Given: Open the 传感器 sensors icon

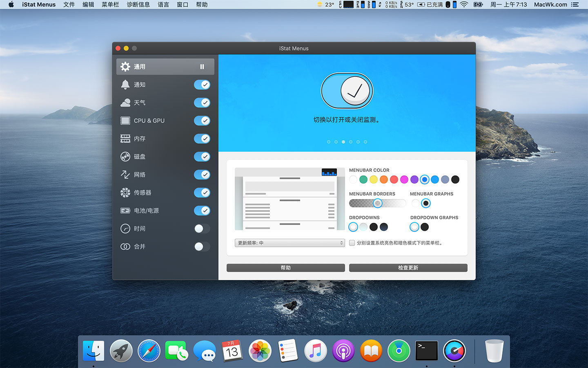Looking at the screenshot, I should [x=125, y=193].
